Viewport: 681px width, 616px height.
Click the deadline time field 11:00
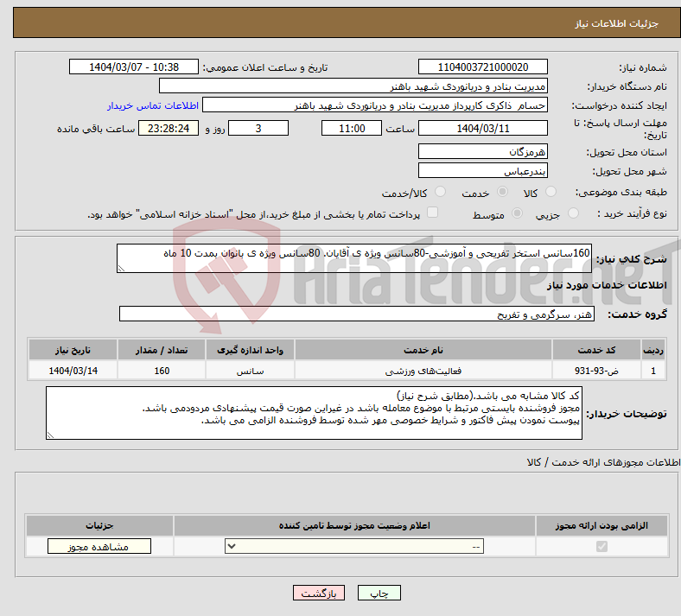point(352,128)
